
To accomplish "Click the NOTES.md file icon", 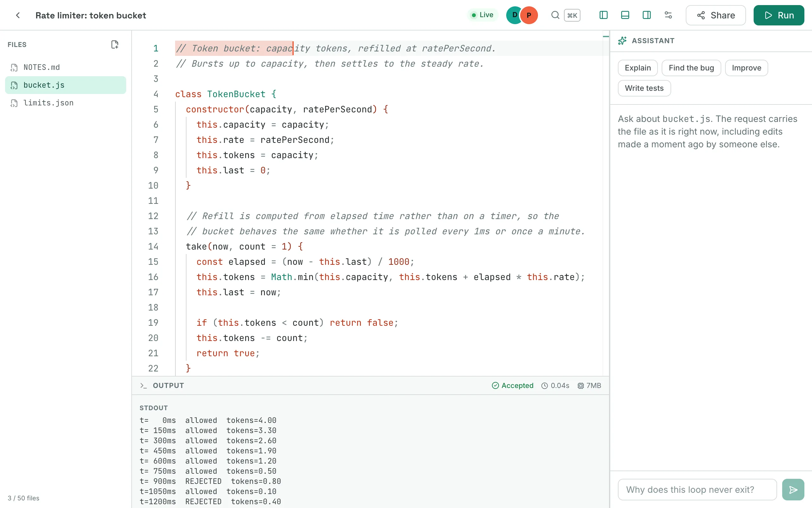I will [14, 68].
